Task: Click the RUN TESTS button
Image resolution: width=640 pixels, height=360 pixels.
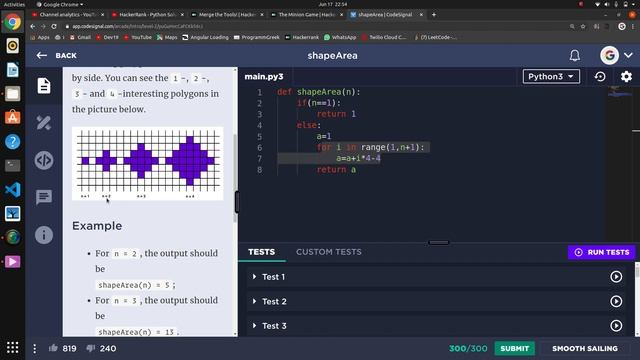Action: click(602, 252)
